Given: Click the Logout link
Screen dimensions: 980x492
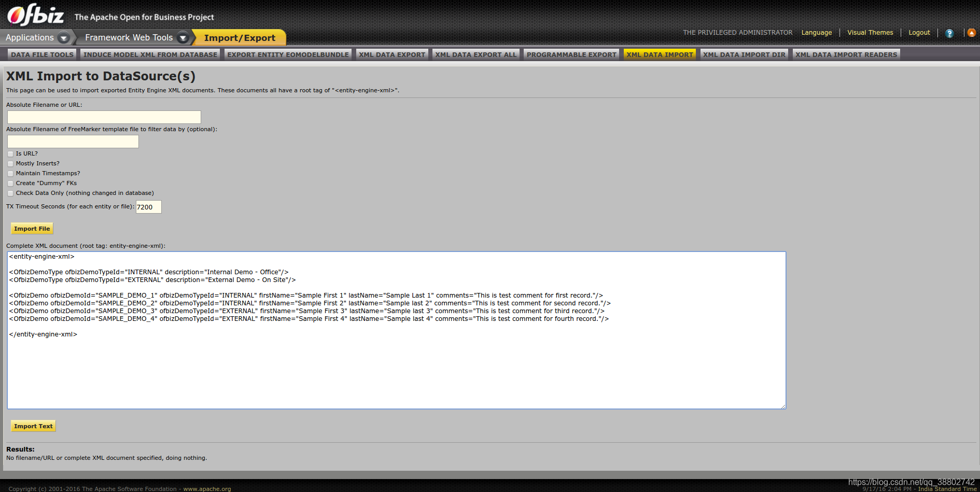Looking at the screenshot, I should 919,33.
